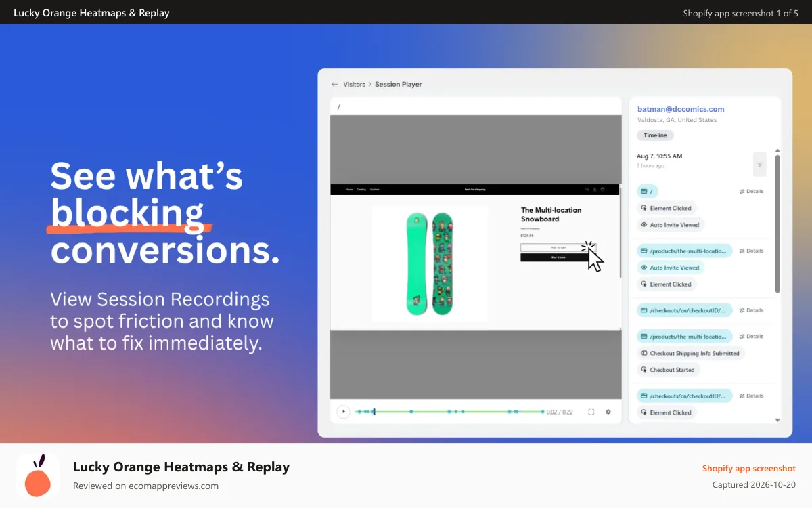The image size is (812, 508).
Task: Click the Add to cart button in the recording
Action: [x=558, y=247]
